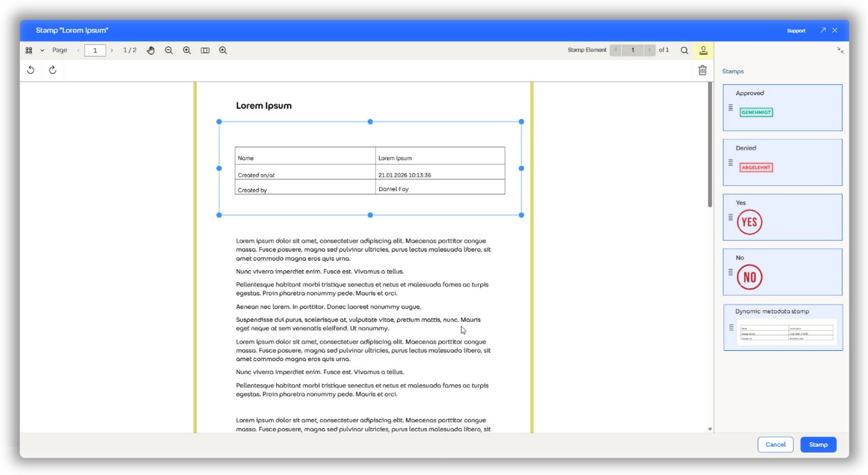Select the highlighted stamp tool
Image resolution: width=868 pixels, height=475 pixels.
[703, 50]
